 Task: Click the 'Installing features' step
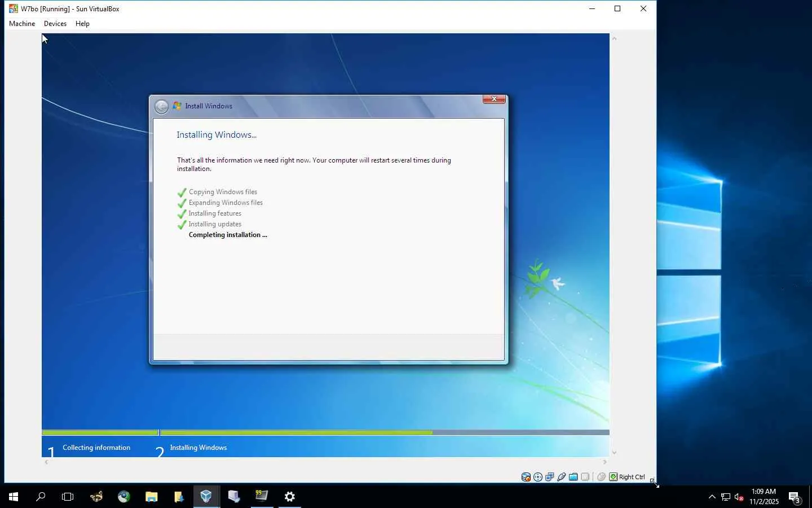pos(215,213)
